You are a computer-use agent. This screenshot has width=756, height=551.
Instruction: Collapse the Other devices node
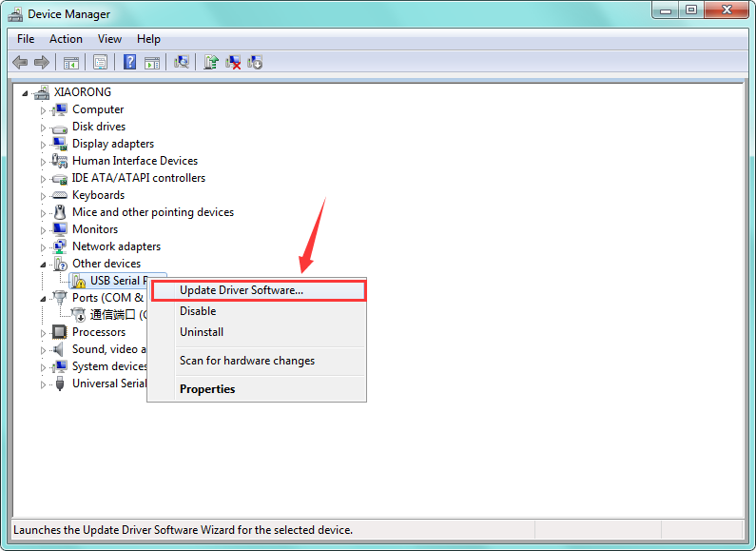tap(43, 264)
